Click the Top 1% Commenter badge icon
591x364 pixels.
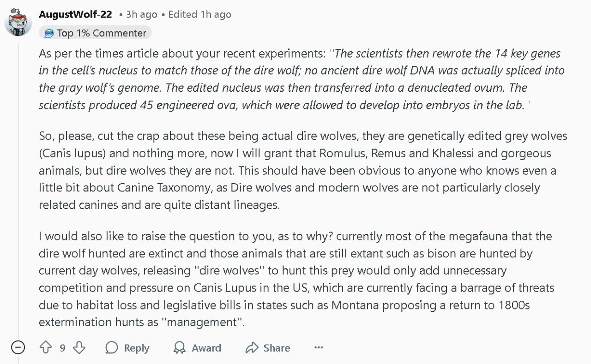tap(49, 33)
